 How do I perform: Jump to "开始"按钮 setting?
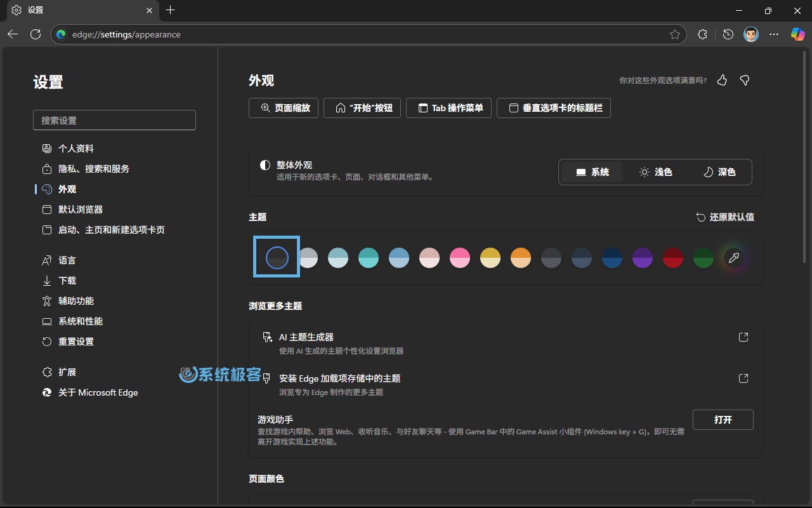(x=363, y=108)
